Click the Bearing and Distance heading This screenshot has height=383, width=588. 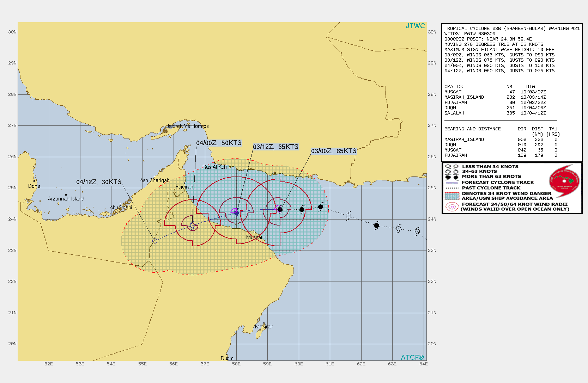click(x=472, y=129)
